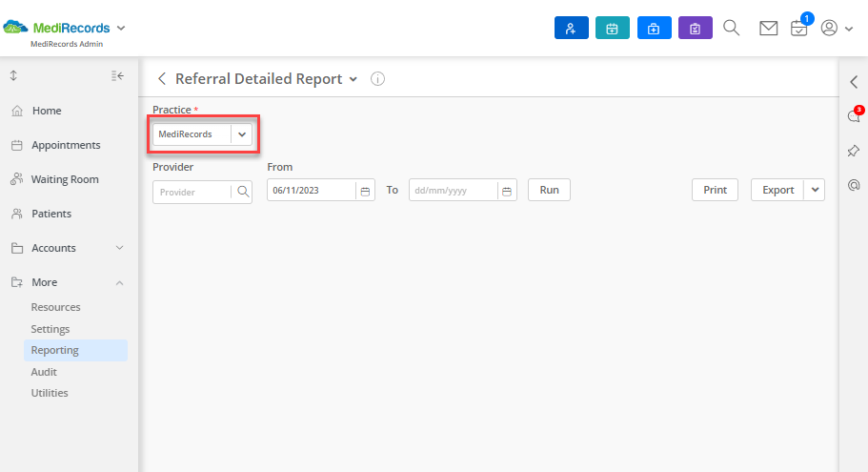Image resolution: width=868 pixels, height=472 pixels.
Task: Open the To date calendar picker icon
Action: (507, 191)
